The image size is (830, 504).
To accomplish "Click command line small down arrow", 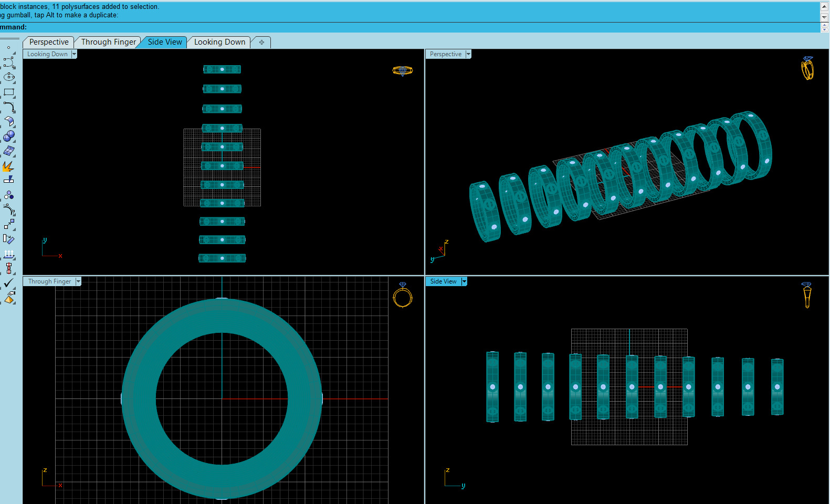I will click(x=824, y=29).
